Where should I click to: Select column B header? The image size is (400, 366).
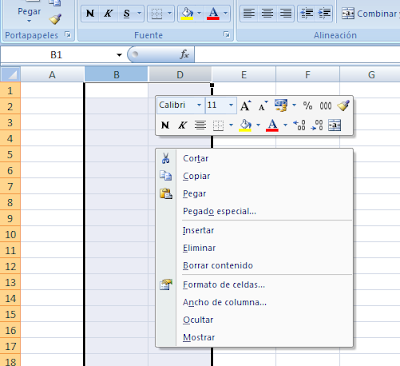point(116,74)
